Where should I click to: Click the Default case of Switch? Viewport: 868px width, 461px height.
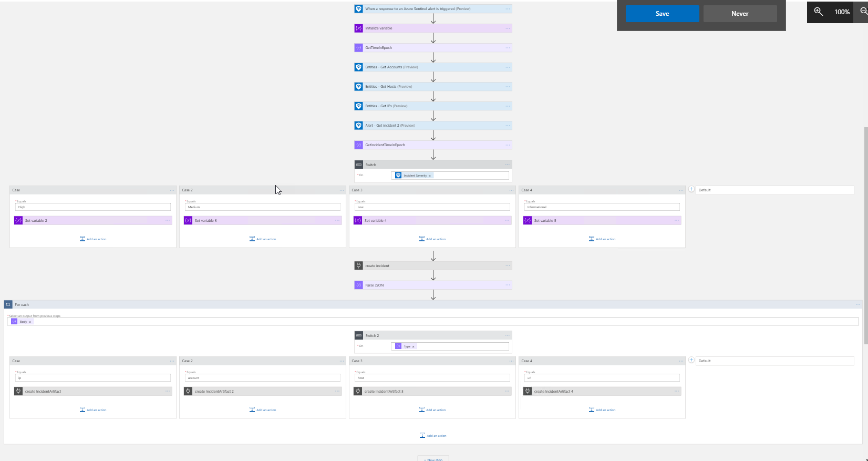(x=775, y=190)
